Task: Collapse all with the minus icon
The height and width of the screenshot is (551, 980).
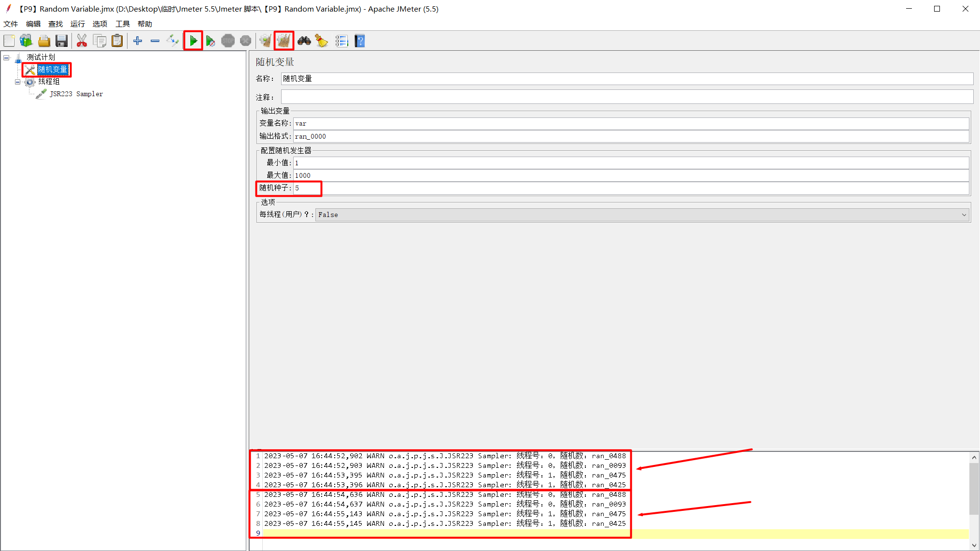Action: click(x=155, y=41)
